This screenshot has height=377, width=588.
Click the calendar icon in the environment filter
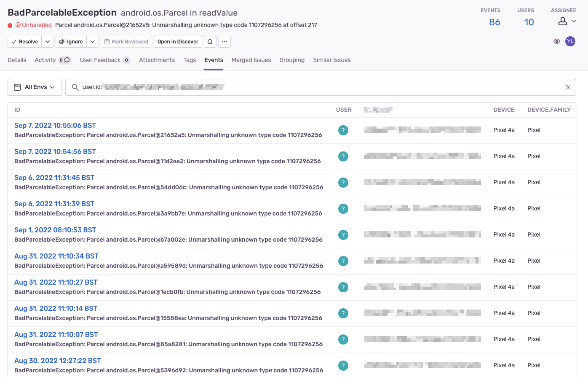[17, 87]
